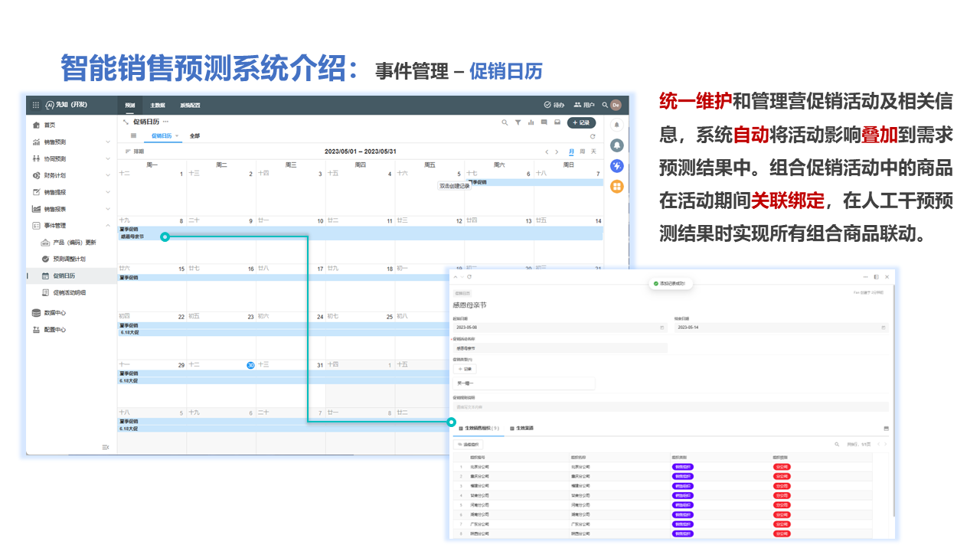980x551 pixels.
Task: Click the bar chart statistics icon
Action: (531, 122)
